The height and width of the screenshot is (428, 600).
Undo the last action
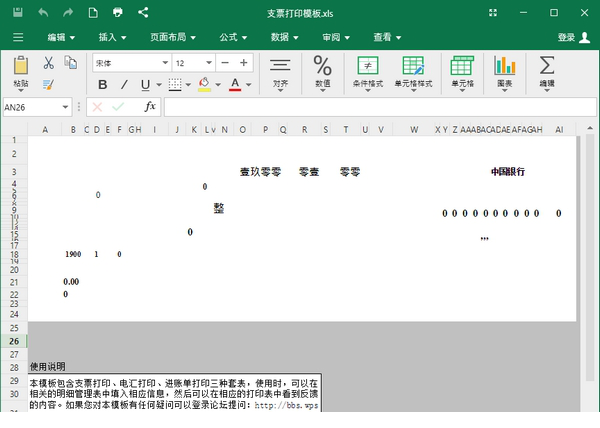[43, 13]
